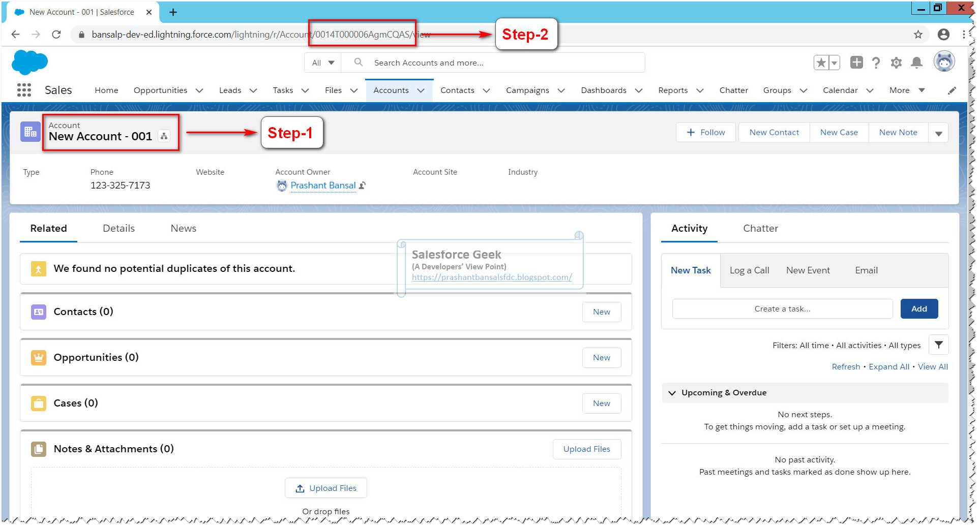980x528 pixels.
Task: Open the user profile avatar menu
Action: pyautogui.click(x=944, y=61)
